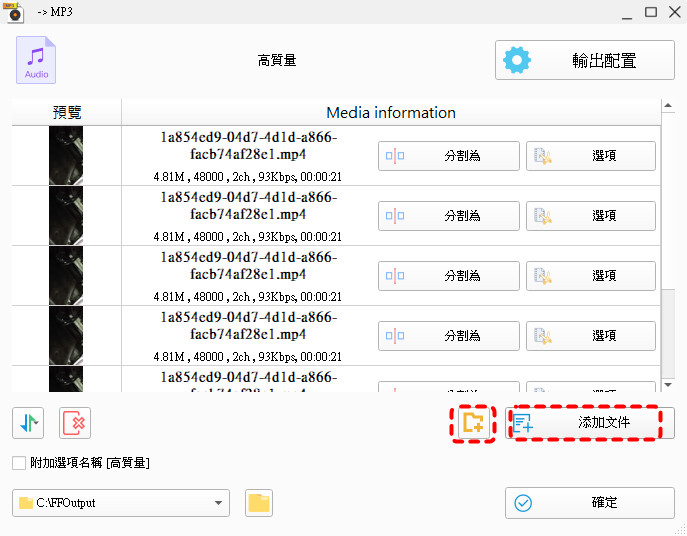Toggle 附加選項名稱 [高質量] checkbox
This screenshot has width=687, height=536.
point(19,463)
